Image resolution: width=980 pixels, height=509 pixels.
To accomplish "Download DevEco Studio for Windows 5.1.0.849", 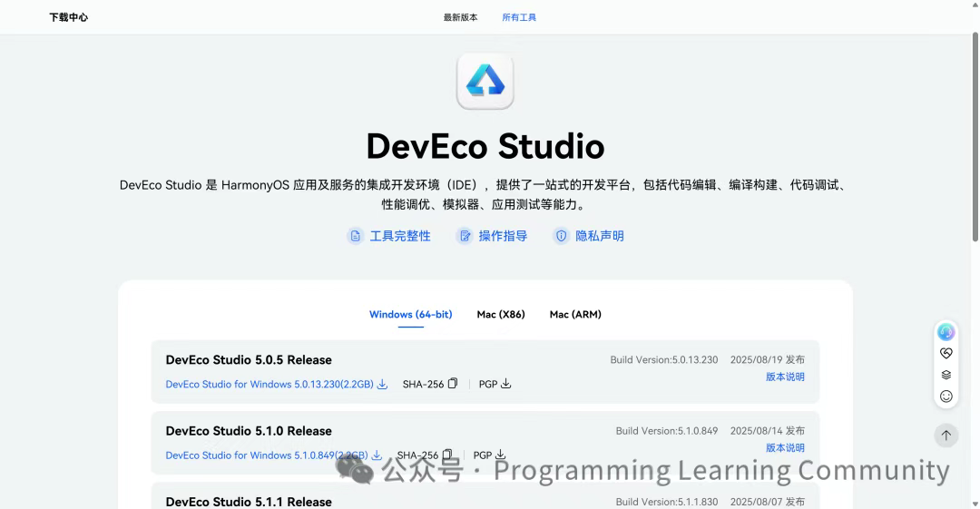I will 267,455.
